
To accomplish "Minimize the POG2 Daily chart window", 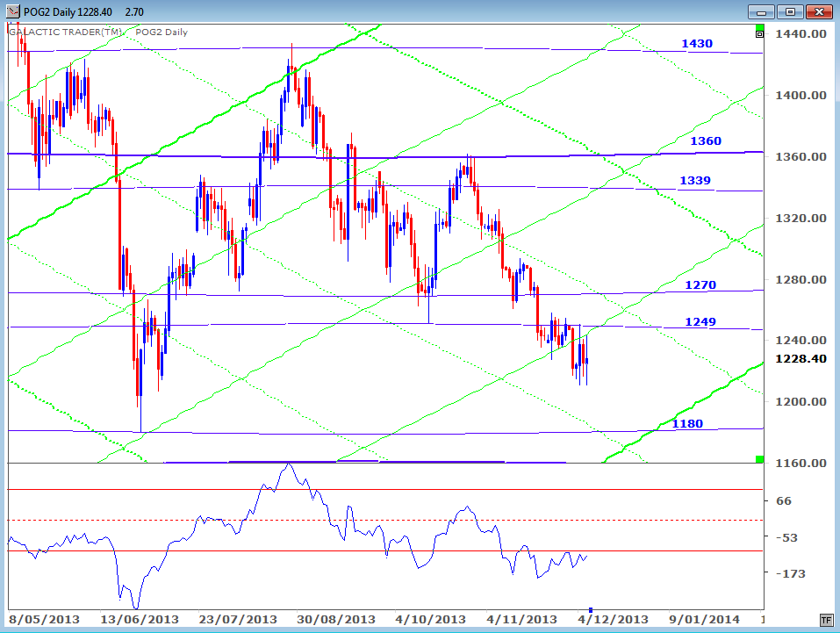I will (761, 11).
